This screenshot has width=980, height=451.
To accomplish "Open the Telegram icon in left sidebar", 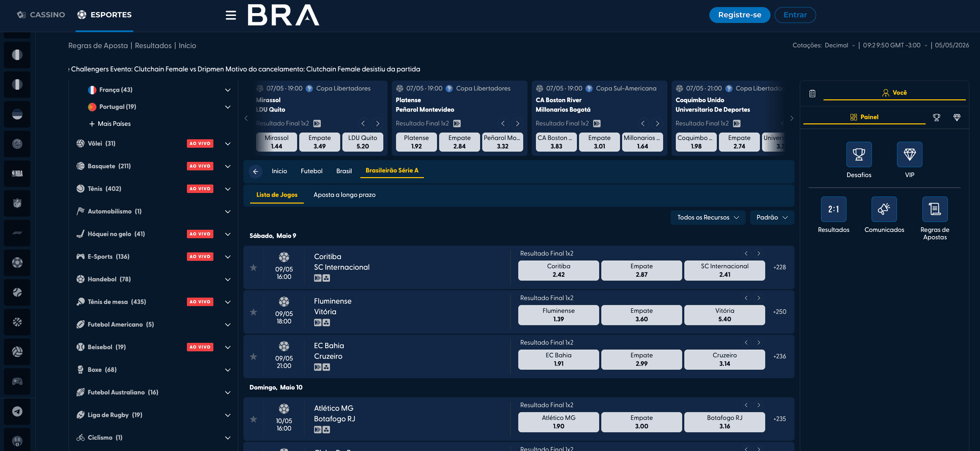I will pos(17,411).
